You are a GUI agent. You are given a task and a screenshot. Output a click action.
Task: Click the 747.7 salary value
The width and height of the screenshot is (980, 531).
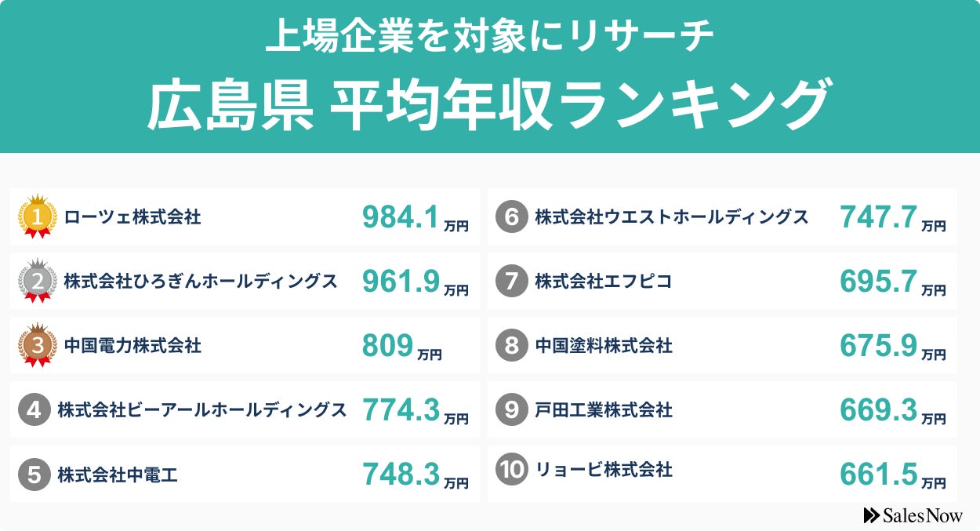877,218
